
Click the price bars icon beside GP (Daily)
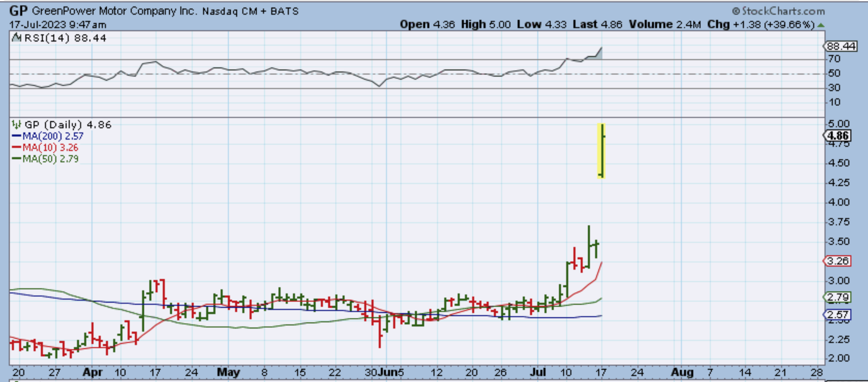tap(16, 125)
